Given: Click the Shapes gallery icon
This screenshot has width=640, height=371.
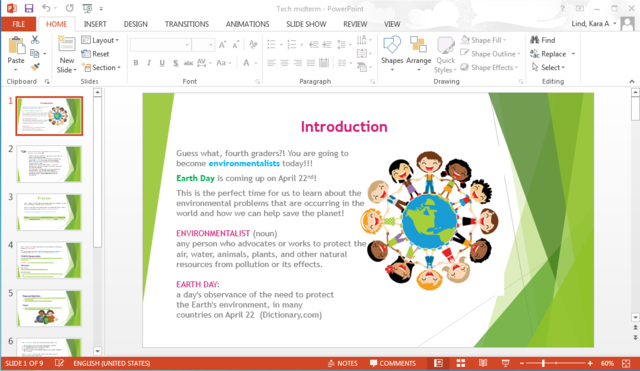Looking at the screenshot, I should [x=392, y=45].
